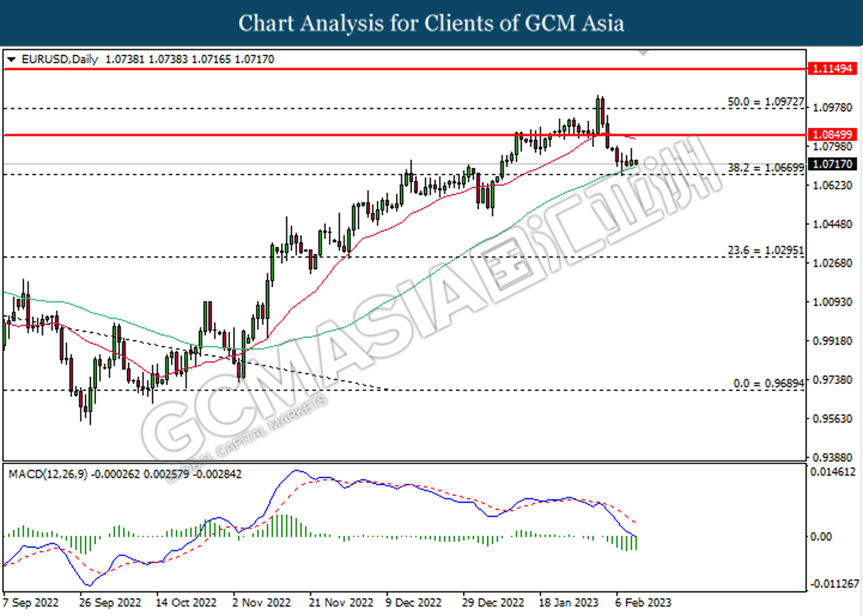863x616 pixels.
Task: Click the 0.95630 price axis value
Action: (833, 419)
